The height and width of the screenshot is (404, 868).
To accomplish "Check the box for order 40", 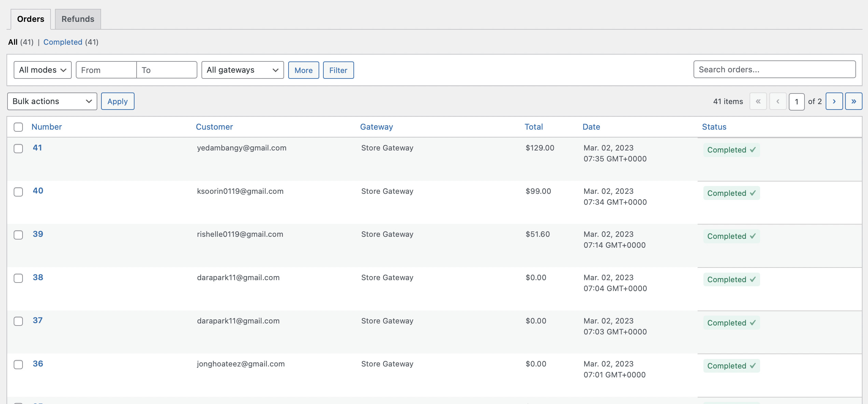I will tap(18, 192).
